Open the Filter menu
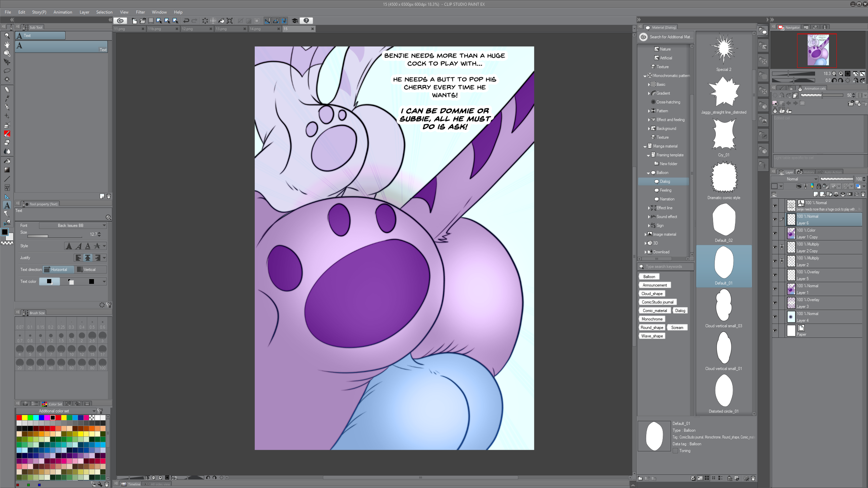The image size is (868, 488). [x=140, y=12]
